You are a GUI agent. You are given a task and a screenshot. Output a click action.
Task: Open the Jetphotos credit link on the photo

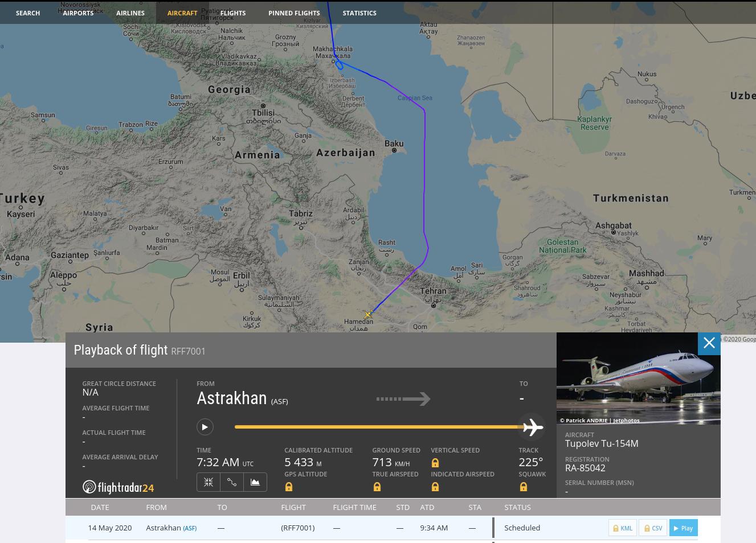(626, 421)
